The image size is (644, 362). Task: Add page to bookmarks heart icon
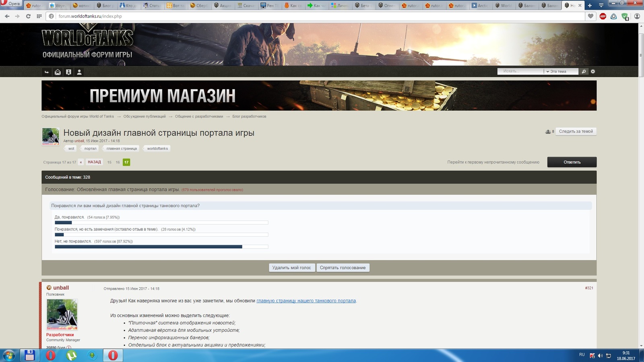tap(590, 16)
